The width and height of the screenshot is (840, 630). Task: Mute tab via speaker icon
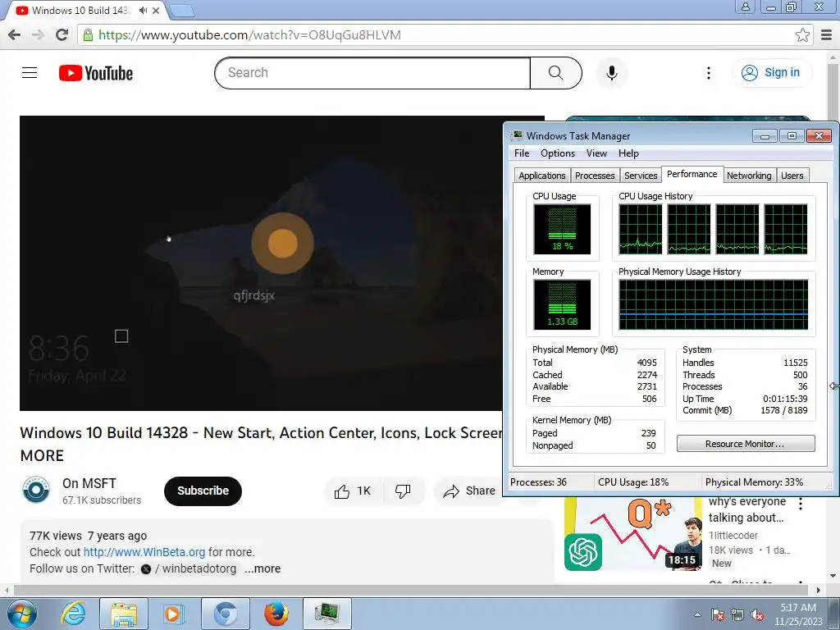pyautogui.click(x=143, y=10)
